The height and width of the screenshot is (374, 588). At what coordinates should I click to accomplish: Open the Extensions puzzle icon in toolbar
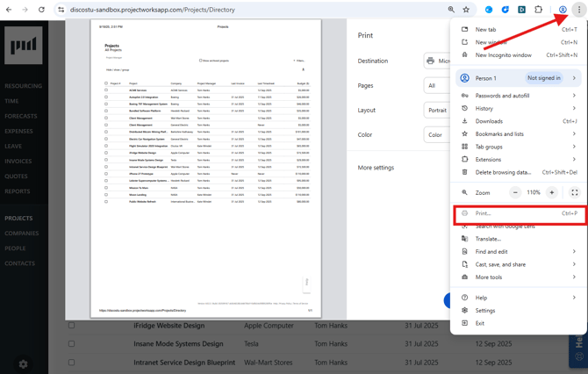click(539, 10)
